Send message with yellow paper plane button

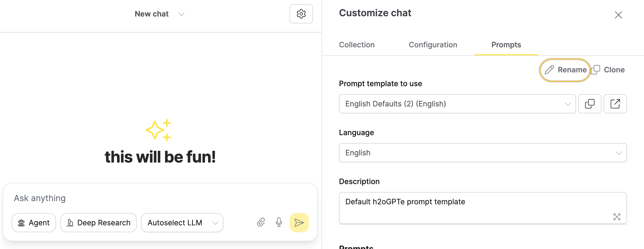[x=299, y=223]
